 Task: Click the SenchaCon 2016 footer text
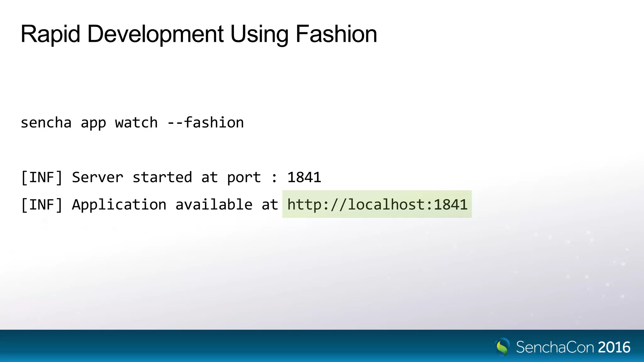(x=573, y=347)
